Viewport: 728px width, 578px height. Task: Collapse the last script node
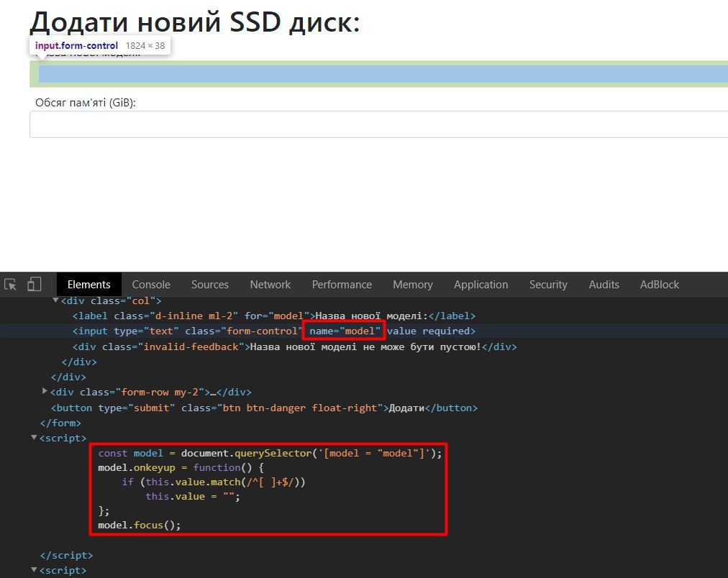tap(34, 569)
